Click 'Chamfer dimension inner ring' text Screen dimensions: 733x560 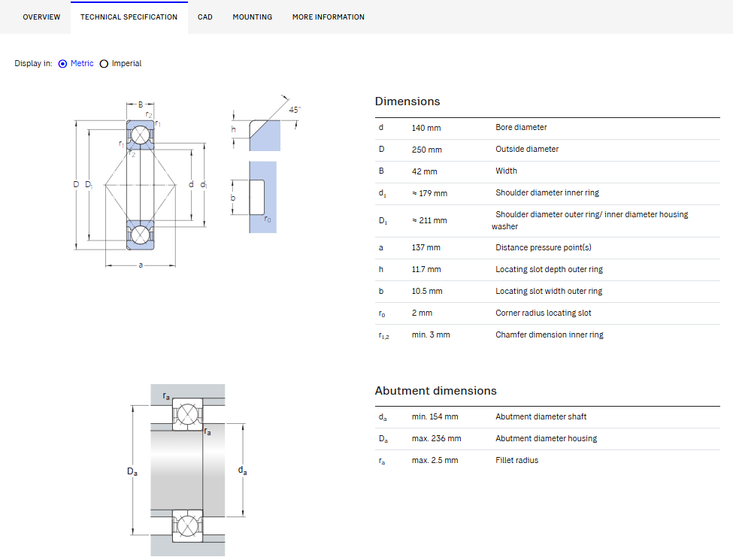pos(550,334)
